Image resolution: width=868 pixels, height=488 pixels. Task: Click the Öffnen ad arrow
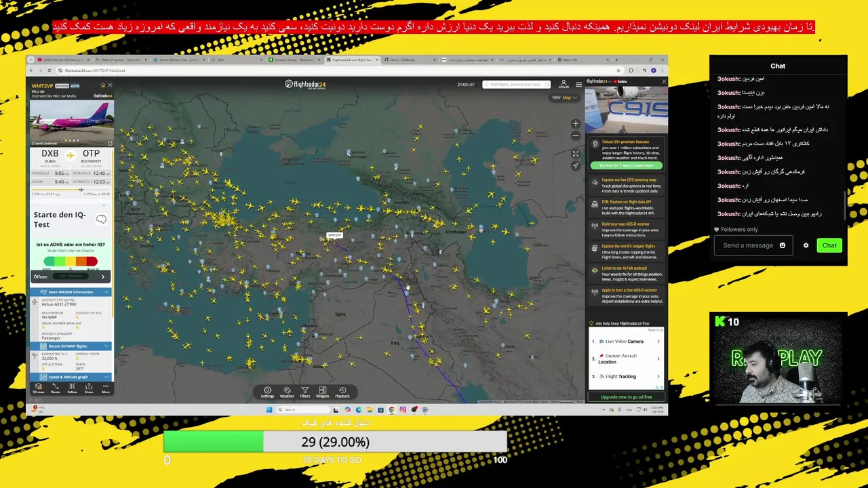(x=103, y=277)
